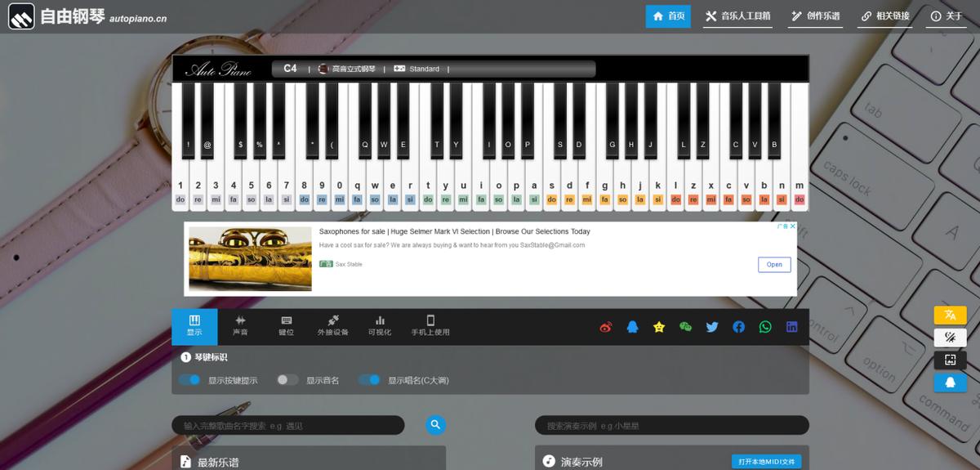Image resolution: width=980 pixels, height=470 pixels.
Task: Click the dark QR code floating button
Action: [950, 360]
